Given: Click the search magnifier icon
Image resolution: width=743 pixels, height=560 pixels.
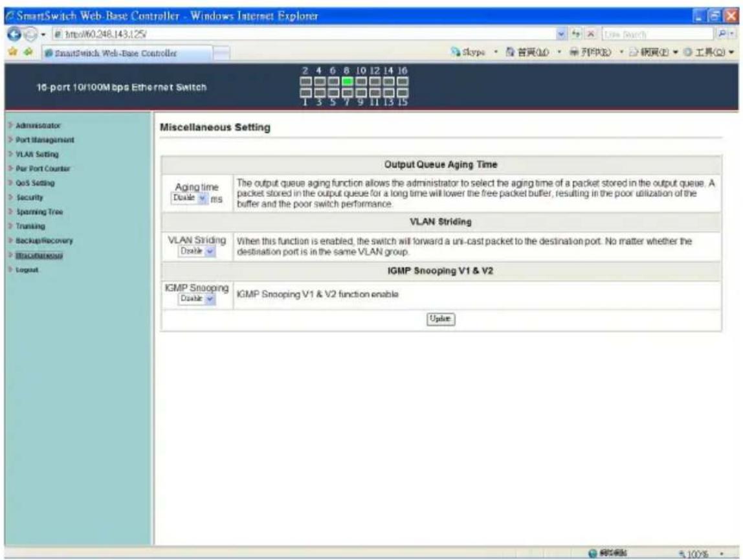Looking at the screenshot, I should coord(722,34).
